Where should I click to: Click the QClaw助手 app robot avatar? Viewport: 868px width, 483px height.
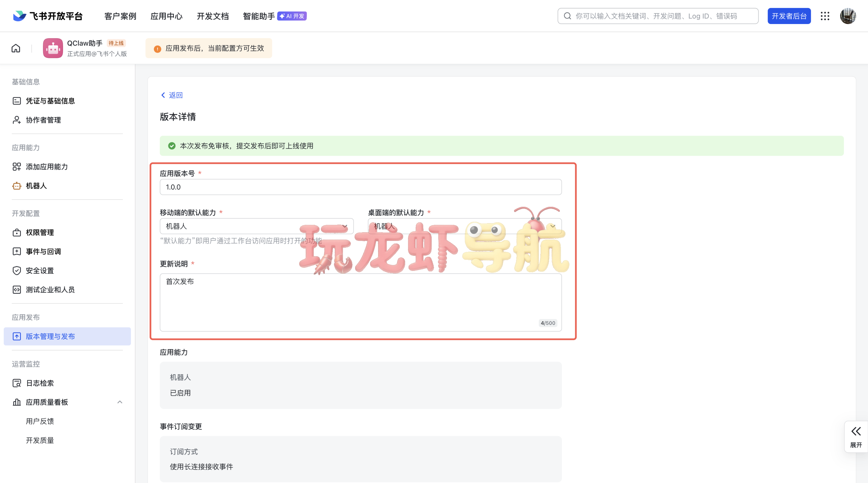53,48
